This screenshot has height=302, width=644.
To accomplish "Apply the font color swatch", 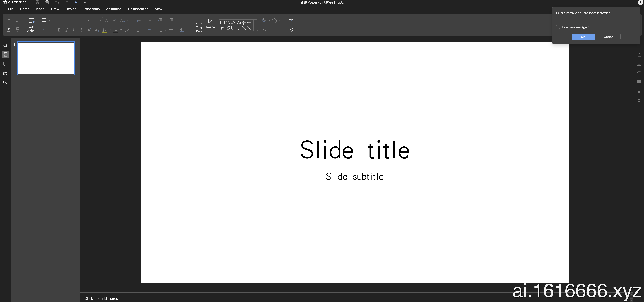I will [x=115, y=30].
